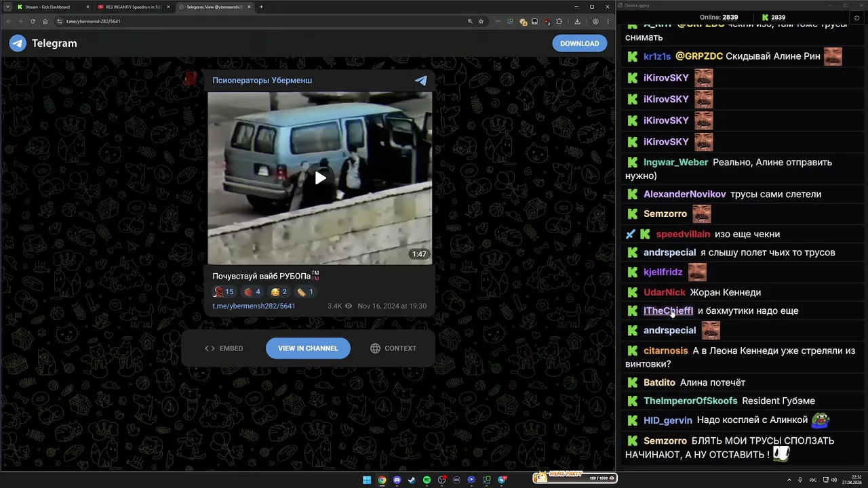Click the settings icon in chat window title bar
This screenshot has height=488, width=868.
(x=856, y=18)
